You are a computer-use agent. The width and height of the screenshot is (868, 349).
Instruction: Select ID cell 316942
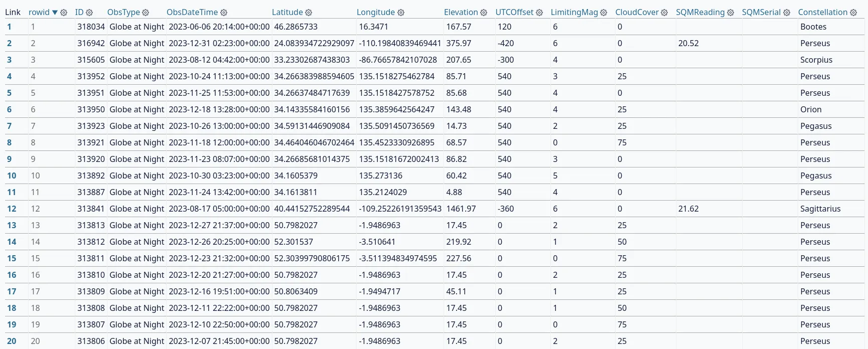pos(91,43)
